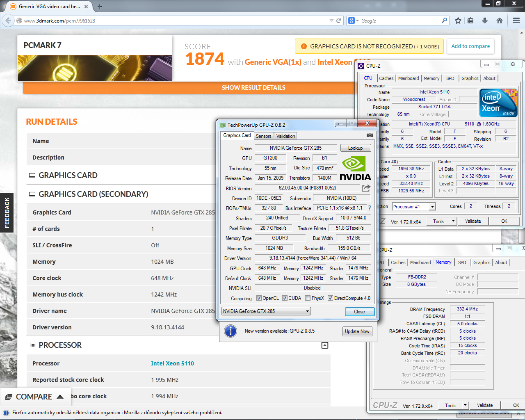Image resolution: width=525 pixels, height=420 pixels.
Task: Click Add to compare button
Action: click(470, 46)
